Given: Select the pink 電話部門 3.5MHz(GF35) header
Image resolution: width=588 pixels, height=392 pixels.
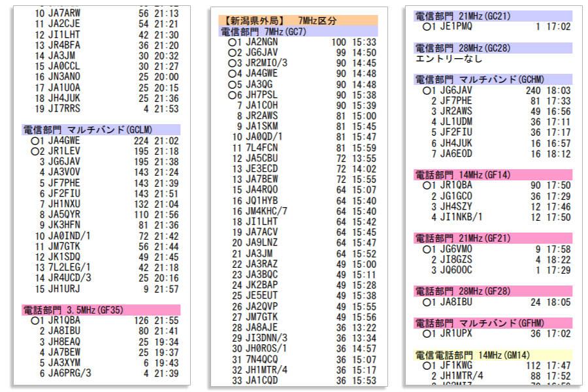Looking at the screenshot, I should point(101,310).
